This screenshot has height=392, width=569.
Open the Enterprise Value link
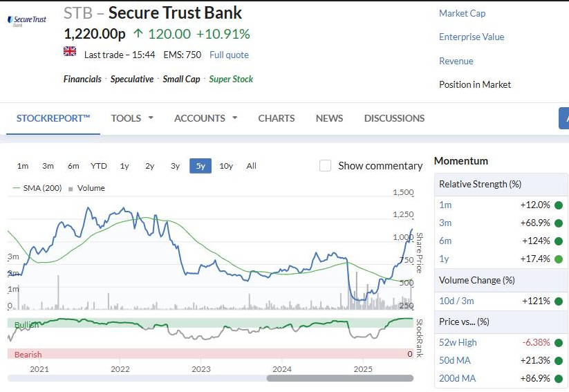click(x=472, y=37)
